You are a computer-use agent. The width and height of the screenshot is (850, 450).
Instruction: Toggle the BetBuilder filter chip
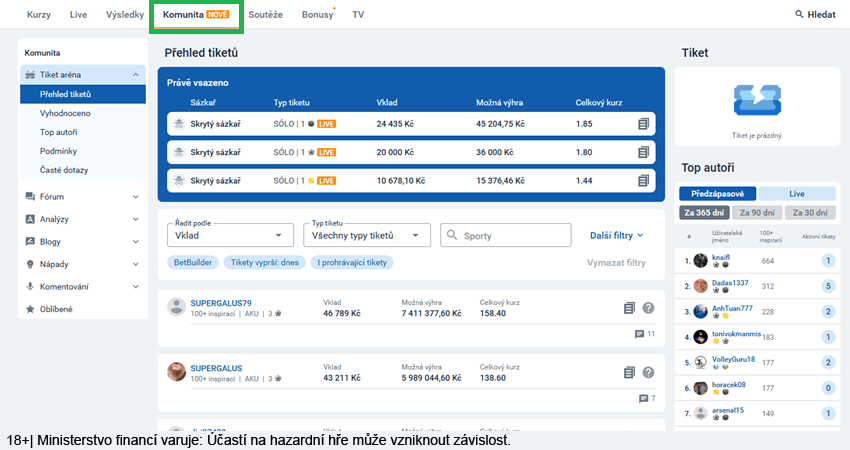pyautogui.click(x=193, y=262)
